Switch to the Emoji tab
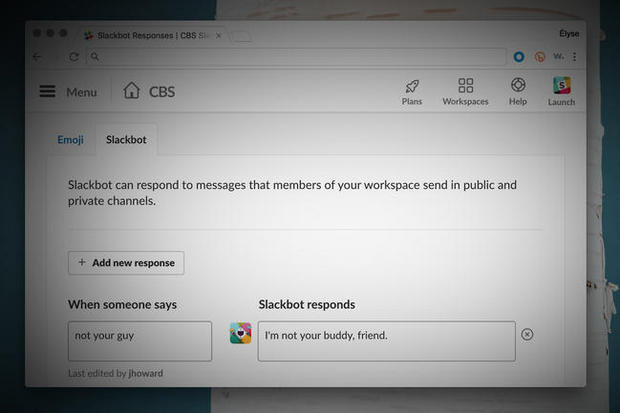 (x=70, y=140)
